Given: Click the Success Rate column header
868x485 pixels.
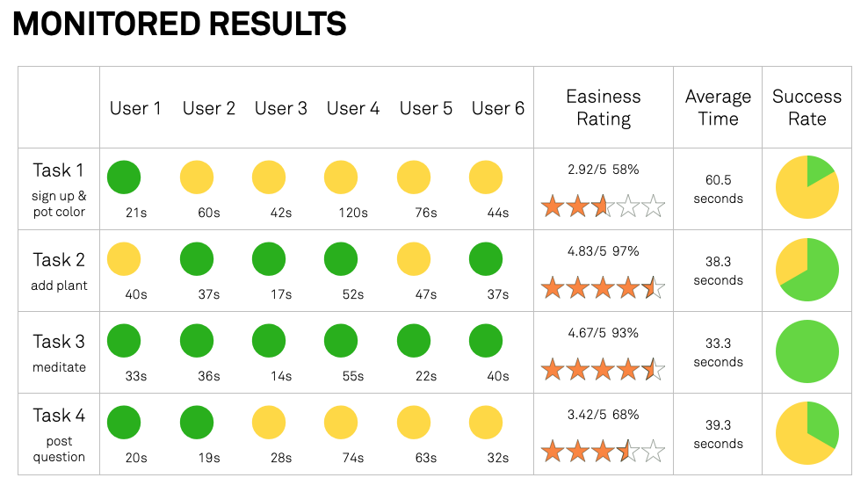Looking at the screenshot, I should coord(807,107).
